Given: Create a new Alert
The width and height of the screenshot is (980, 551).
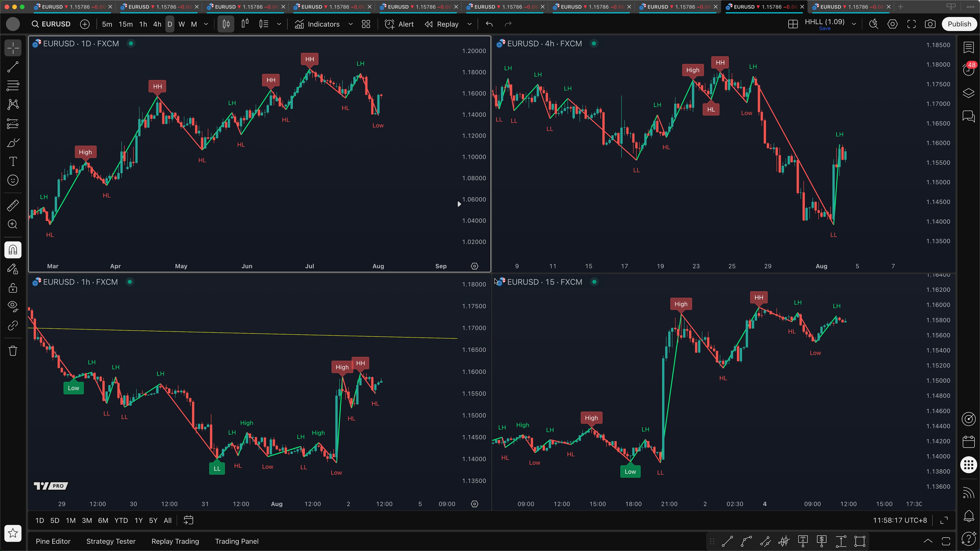Looking at the screenshot, I should [x=399, y=24].
